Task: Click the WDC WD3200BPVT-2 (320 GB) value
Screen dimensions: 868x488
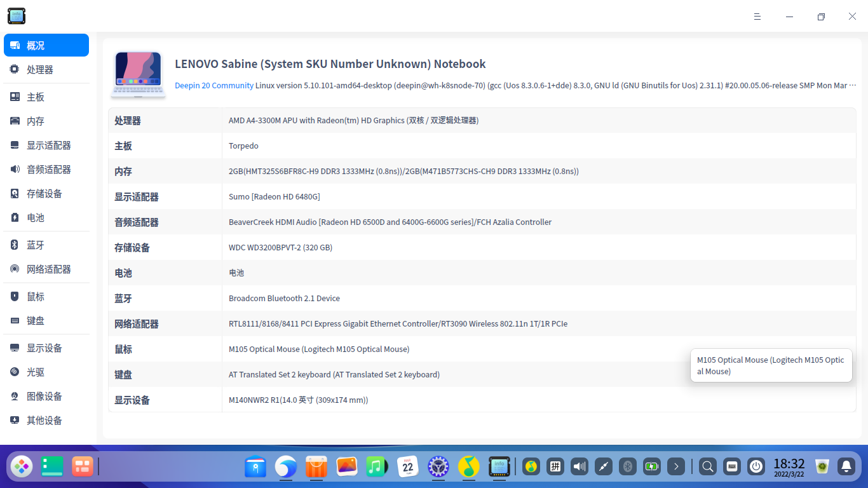Action: pos(280,247)
